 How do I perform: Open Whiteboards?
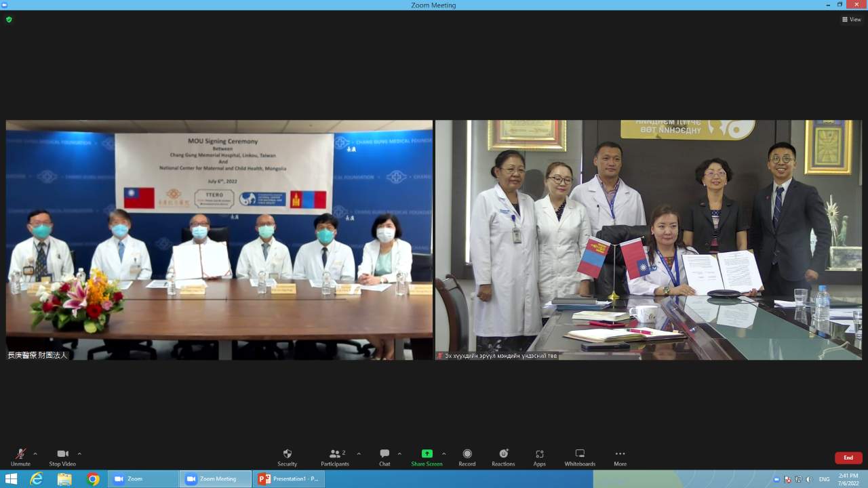point(580,457)
